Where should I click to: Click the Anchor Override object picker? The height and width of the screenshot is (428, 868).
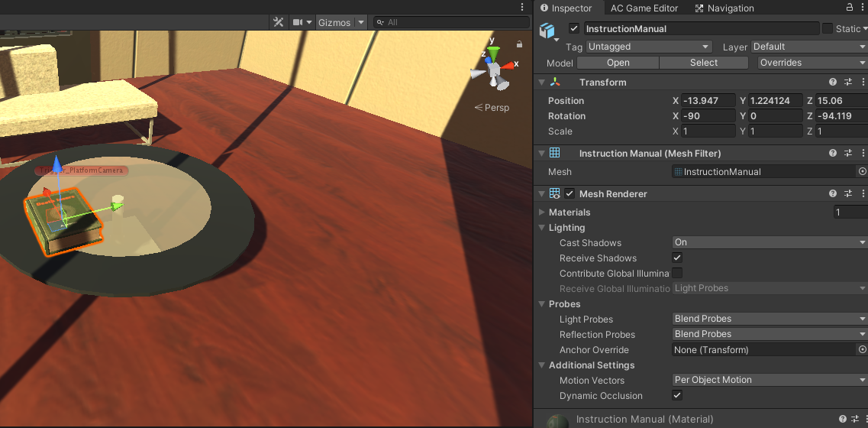coord(862,349)
